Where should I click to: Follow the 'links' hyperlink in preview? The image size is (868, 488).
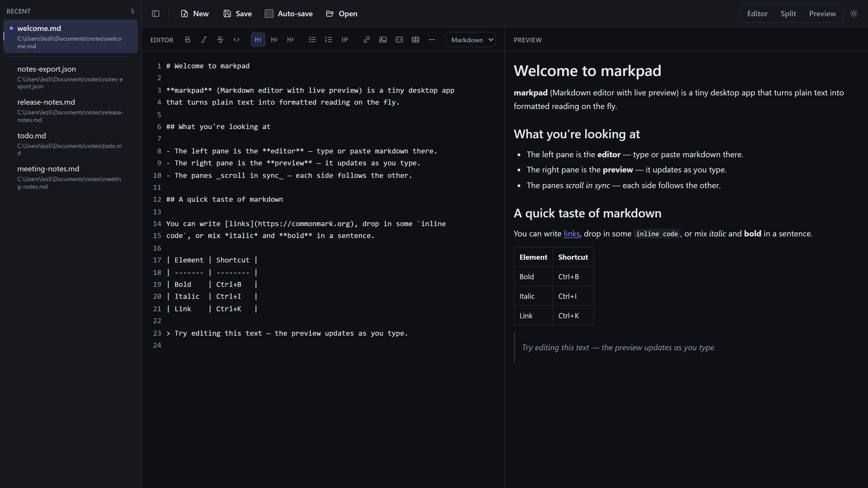click(572, 234)
